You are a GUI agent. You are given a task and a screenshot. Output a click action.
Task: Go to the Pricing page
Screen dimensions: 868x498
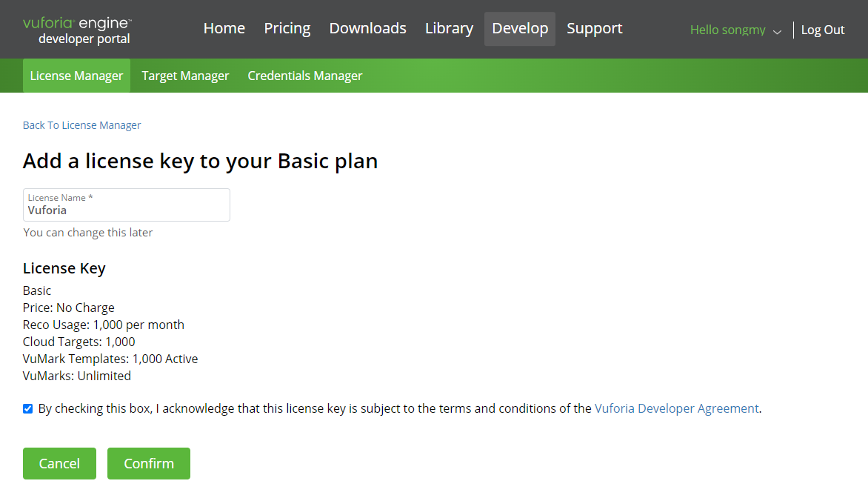pos(287,28)
